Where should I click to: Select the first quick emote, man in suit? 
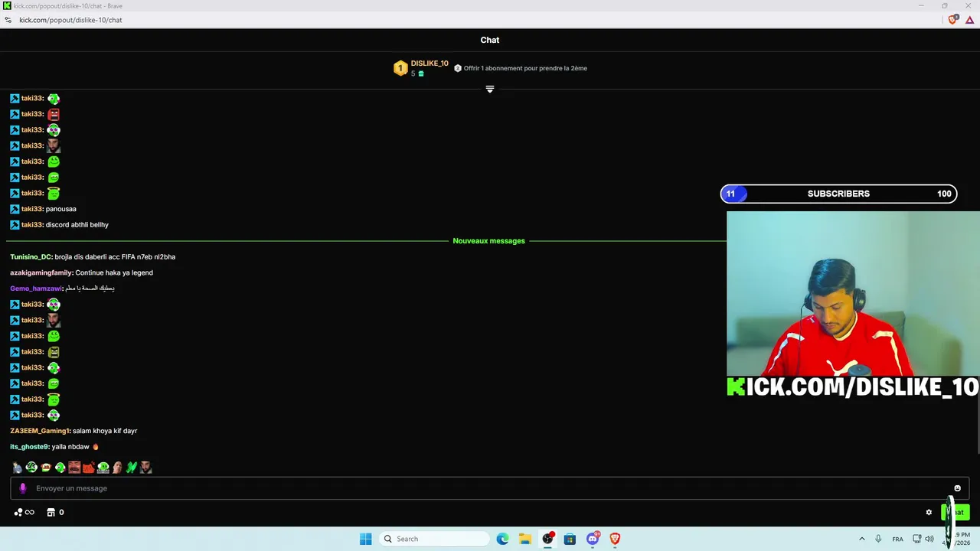click(x=17, y=468)
